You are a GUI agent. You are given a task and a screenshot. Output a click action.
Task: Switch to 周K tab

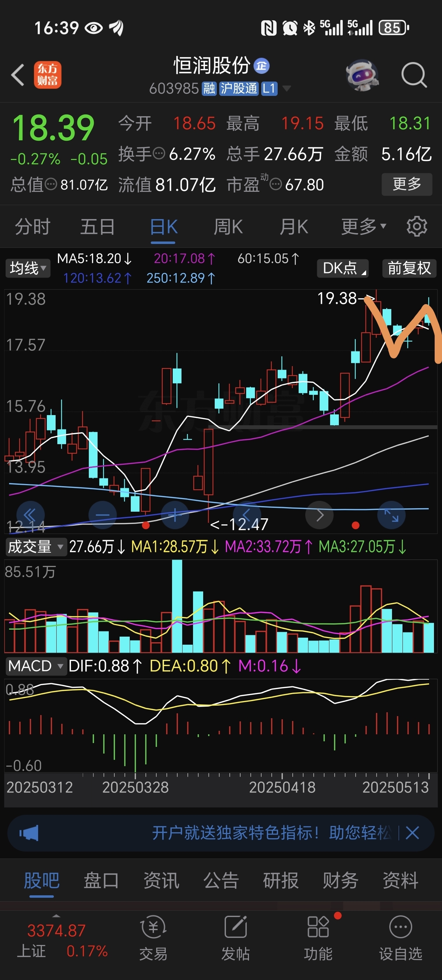tap(228, 227)
